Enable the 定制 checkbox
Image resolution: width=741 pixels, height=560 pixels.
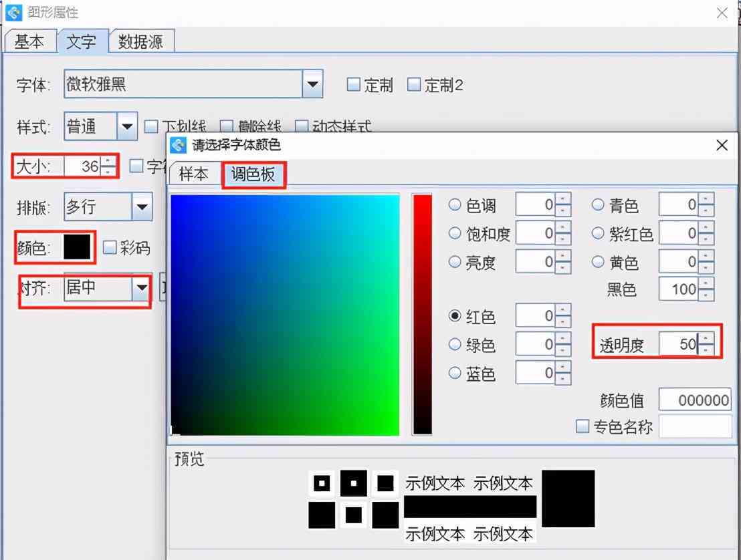pos(354,84)
